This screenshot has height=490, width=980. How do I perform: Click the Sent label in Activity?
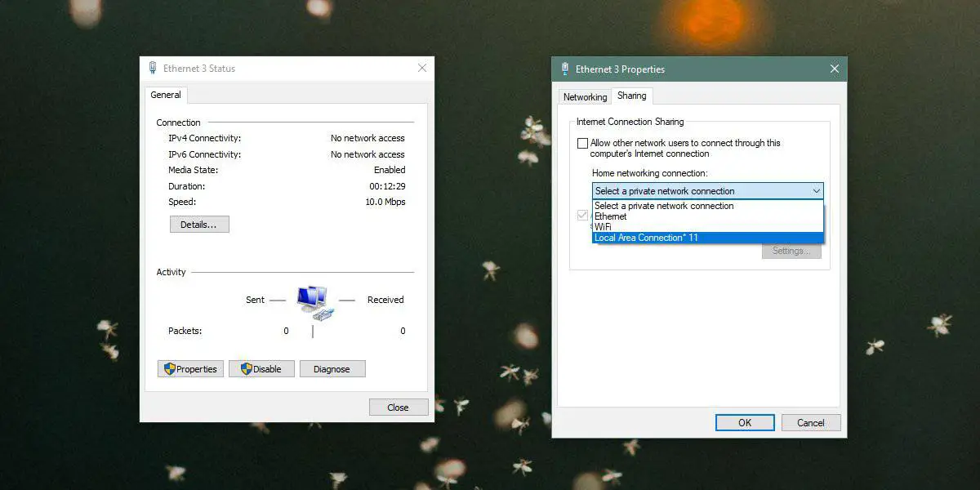click(x=255, y=300)
